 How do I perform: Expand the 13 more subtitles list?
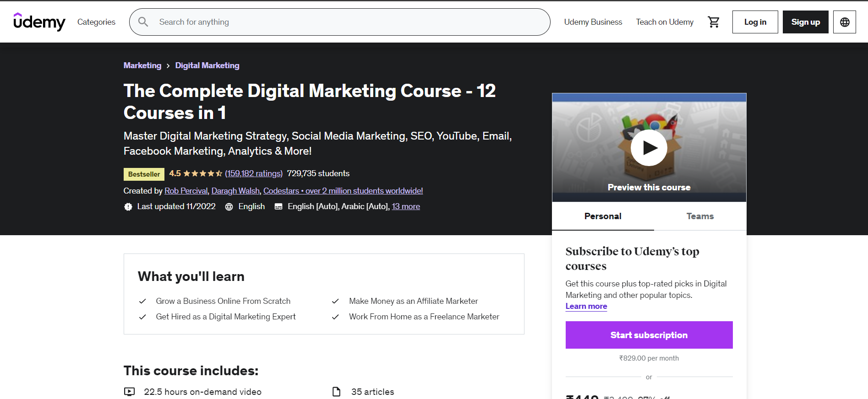tap(405, 206)
